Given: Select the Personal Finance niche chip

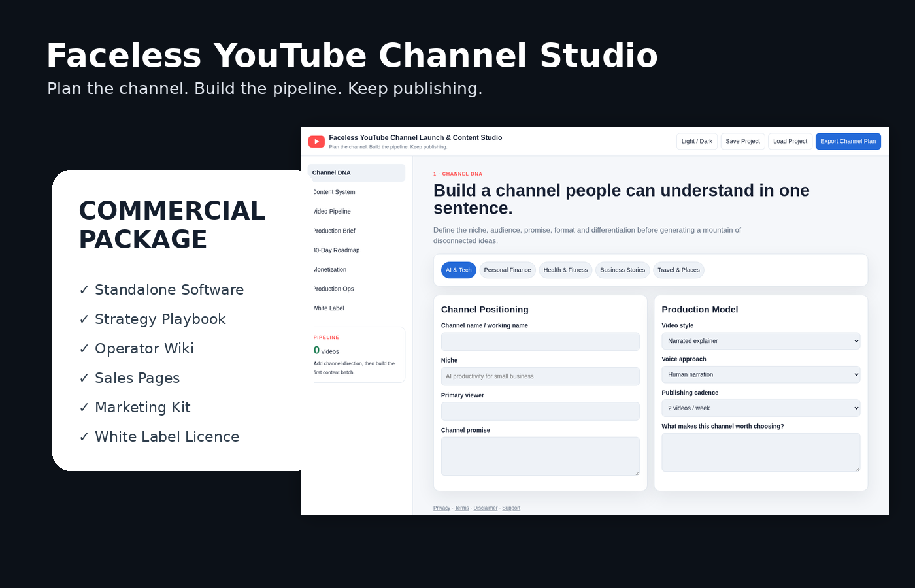Looking at the screenshot, I should [x=507, y=270].
